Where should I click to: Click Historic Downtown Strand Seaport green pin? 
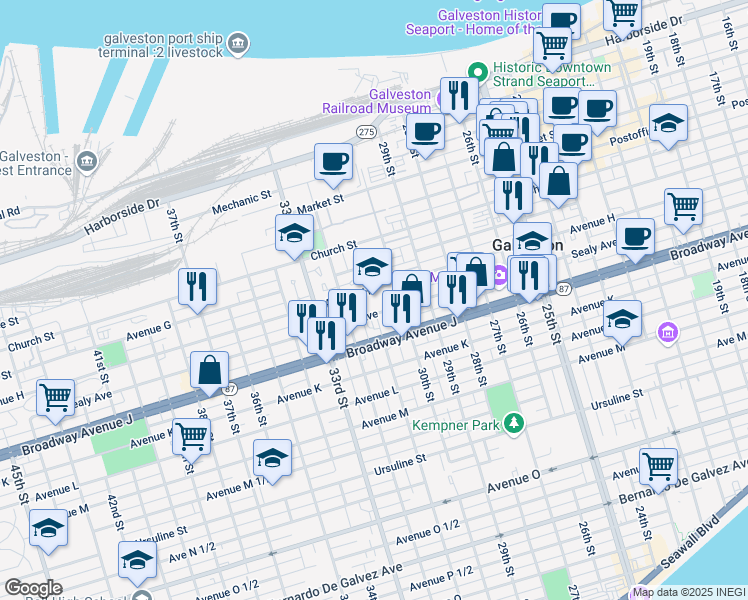point(478,72)
